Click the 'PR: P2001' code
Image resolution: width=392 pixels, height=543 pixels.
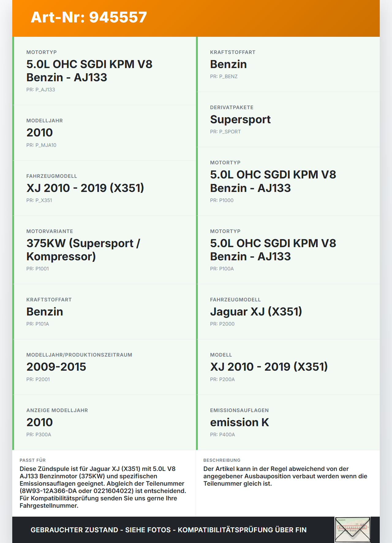pos(38,380)
